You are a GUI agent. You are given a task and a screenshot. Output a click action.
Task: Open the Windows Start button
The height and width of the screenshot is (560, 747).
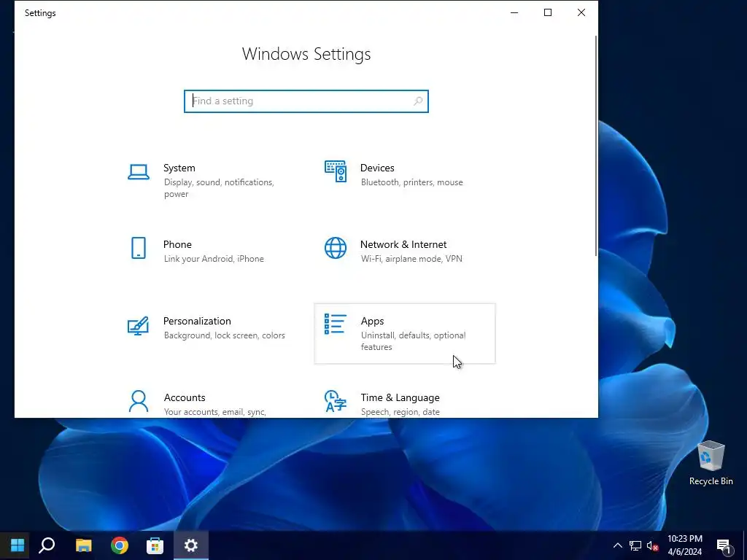point(18,545)
